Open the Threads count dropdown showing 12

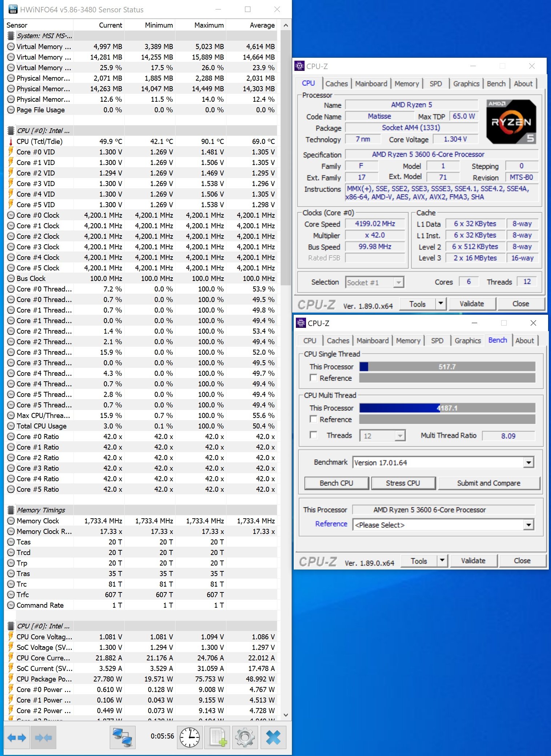coord(382,435)
